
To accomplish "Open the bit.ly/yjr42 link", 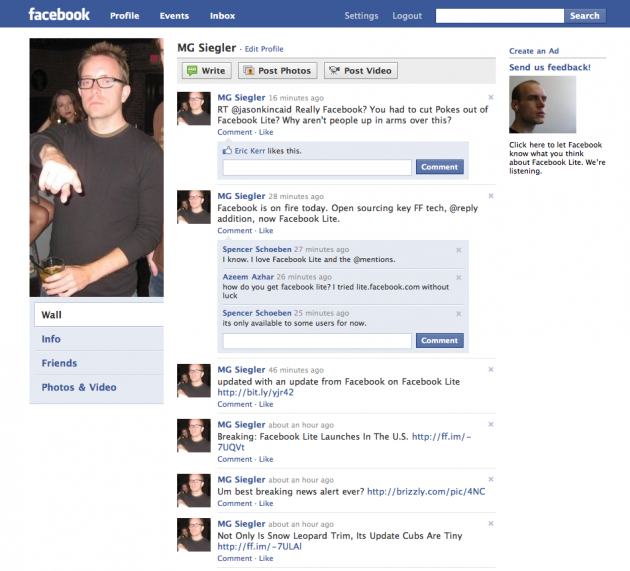I will point(256,393).
